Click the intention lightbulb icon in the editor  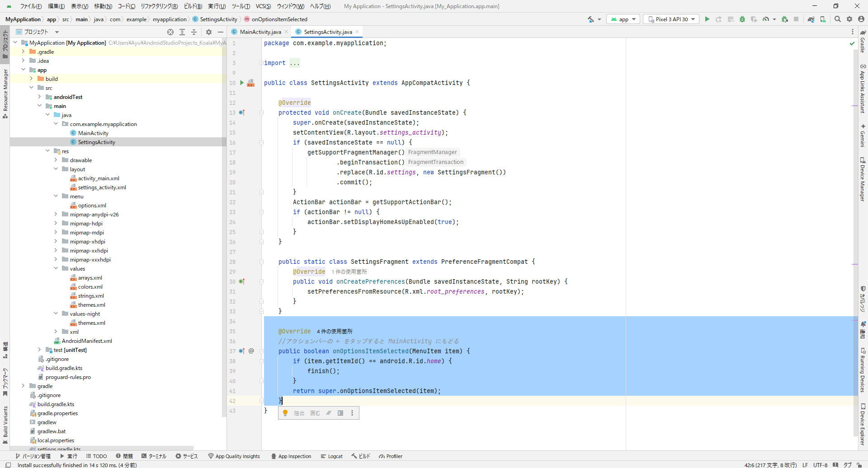(285, 413)
